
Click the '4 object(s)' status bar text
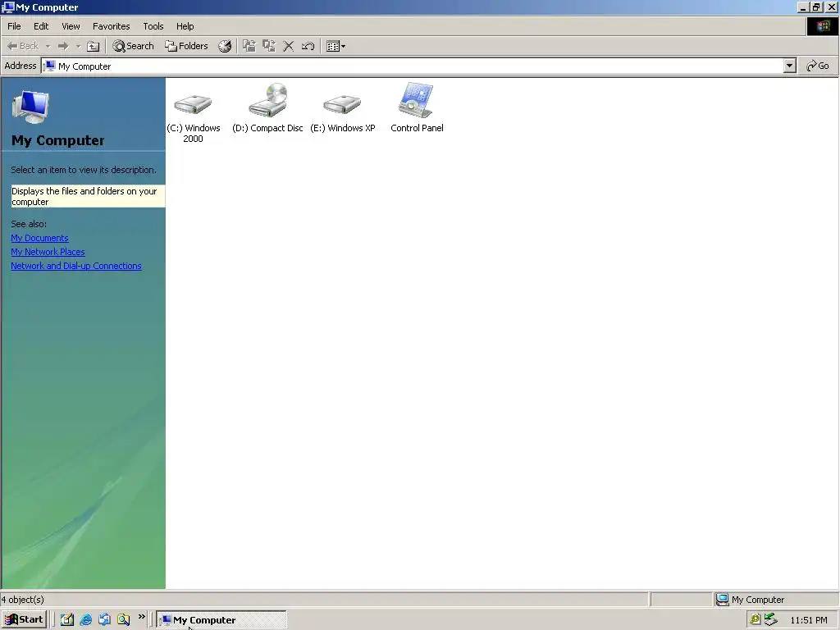pos(22,600)
